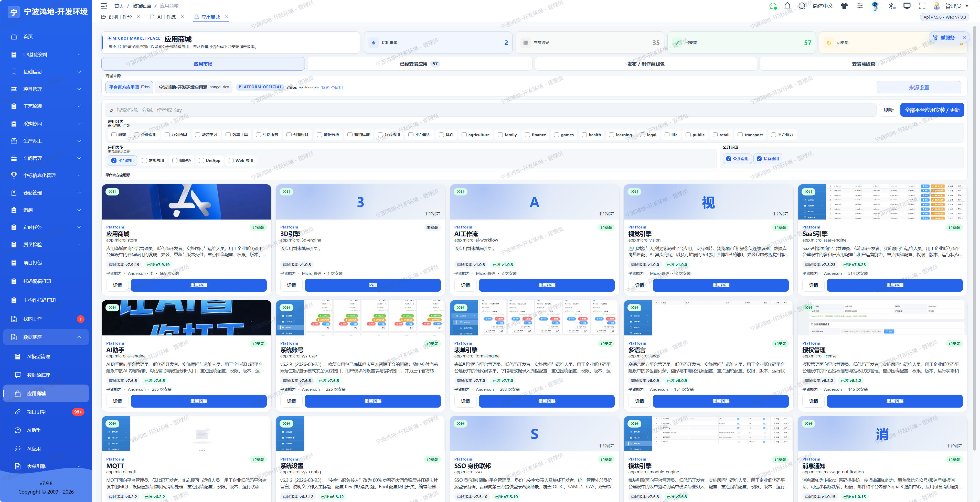Collapse the sidebar with the hamburger icon
The image size is (980, 502).
(103, 6)
